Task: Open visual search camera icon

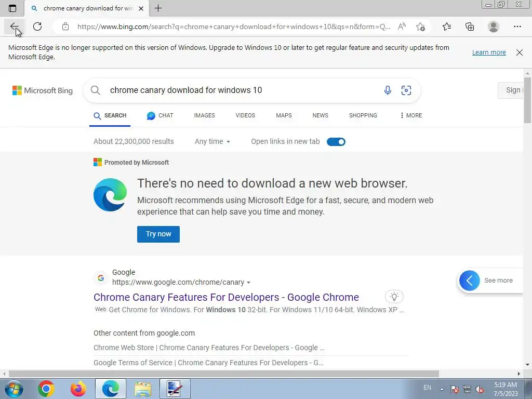Action: (x=406, y=90)
